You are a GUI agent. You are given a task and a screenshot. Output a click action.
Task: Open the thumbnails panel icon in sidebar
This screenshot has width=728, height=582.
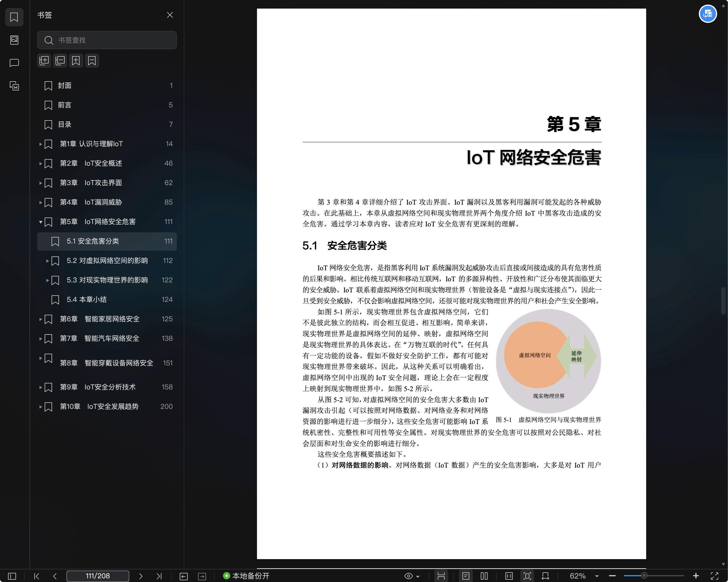tap(14, 40)
